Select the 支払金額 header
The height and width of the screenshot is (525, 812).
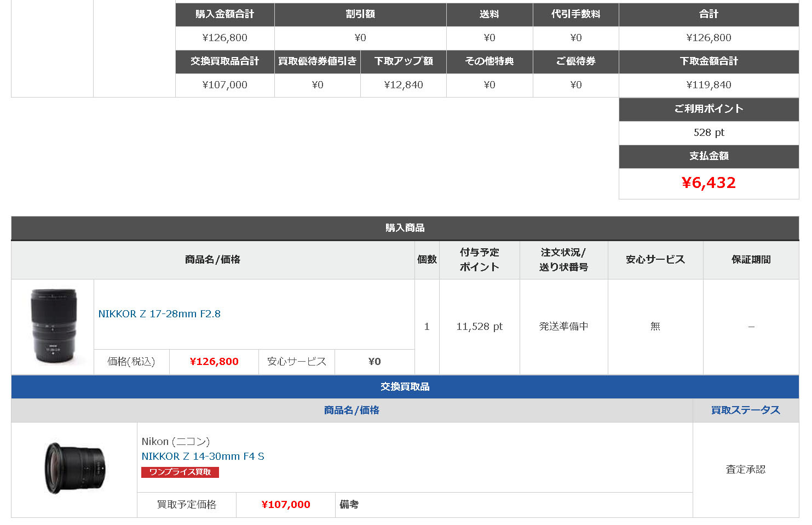click(709, 156)
